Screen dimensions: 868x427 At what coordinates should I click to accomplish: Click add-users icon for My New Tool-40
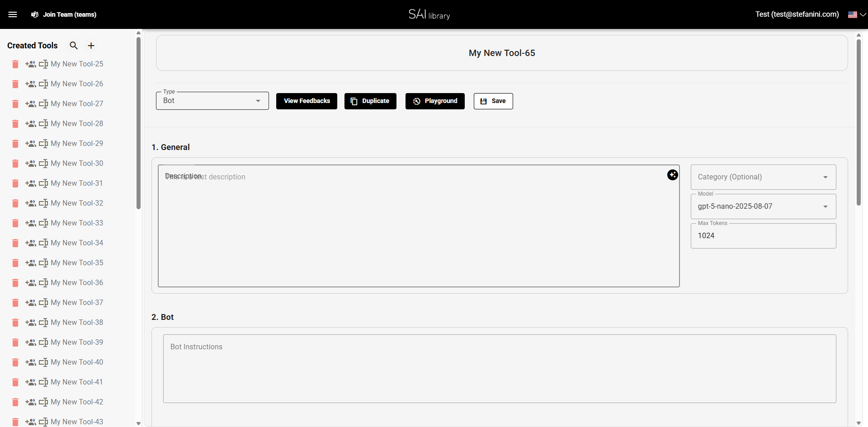(31, 362)
